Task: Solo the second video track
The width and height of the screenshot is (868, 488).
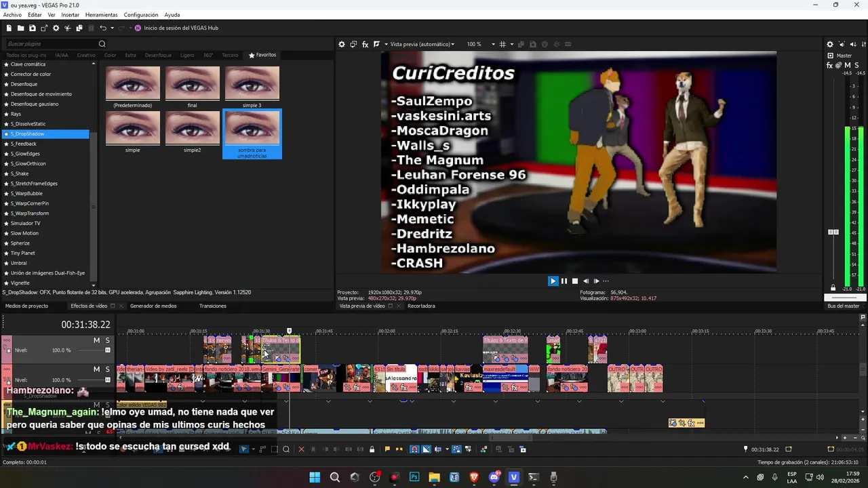Action: point(107,369)
